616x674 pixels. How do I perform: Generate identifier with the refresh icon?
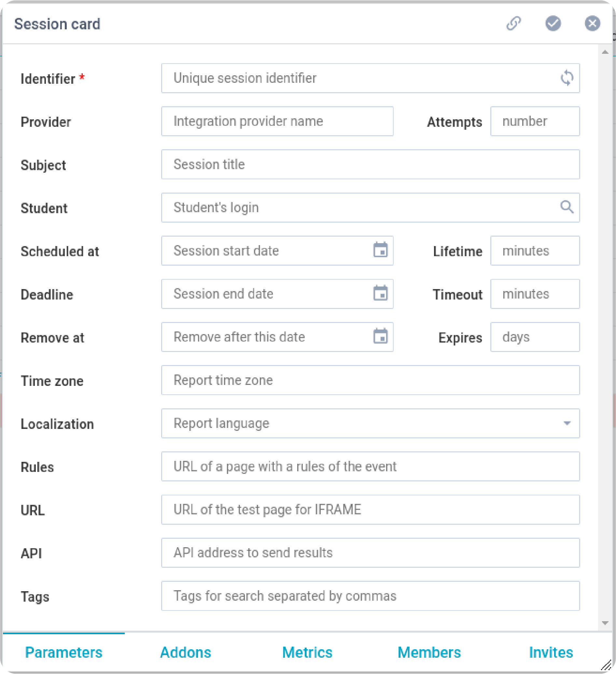click(x=567, y=78)
